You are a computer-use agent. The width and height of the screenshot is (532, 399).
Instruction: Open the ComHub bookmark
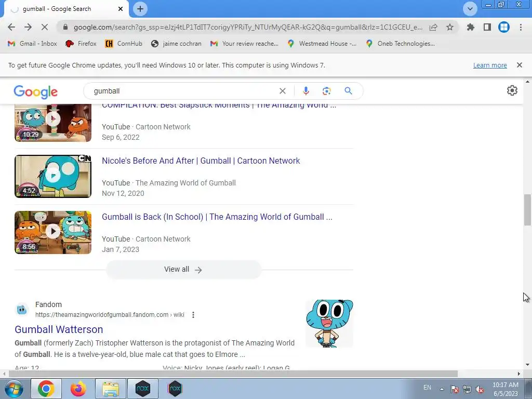[124, 44]
